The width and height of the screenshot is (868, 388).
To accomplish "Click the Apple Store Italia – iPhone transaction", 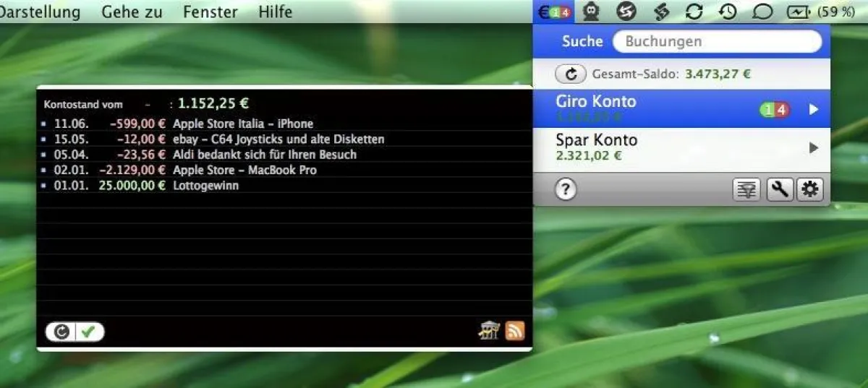I will tap(285, 124).
